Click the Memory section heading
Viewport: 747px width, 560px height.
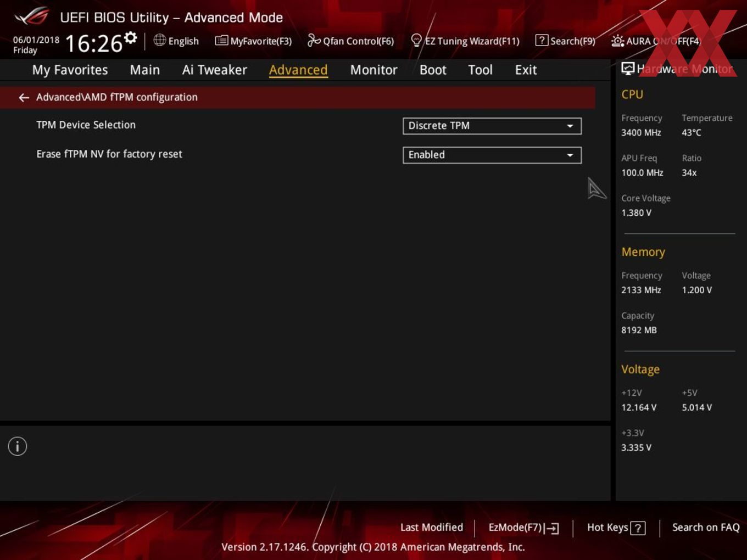click(x=643, y=252)
